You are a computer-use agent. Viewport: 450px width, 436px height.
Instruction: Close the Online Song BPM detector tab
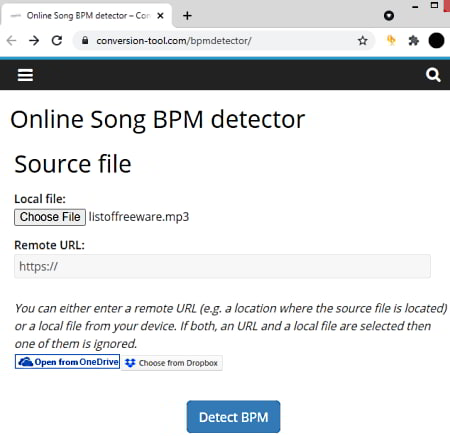tap(160, 16)
